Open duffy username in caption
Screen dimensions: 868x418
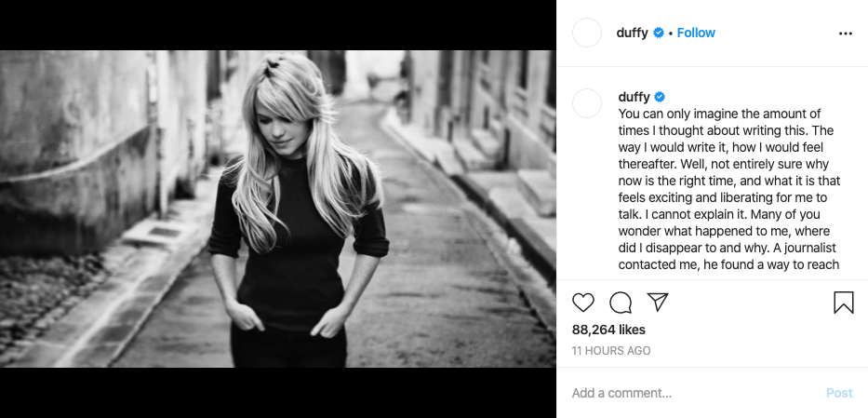tap(634, 97)
